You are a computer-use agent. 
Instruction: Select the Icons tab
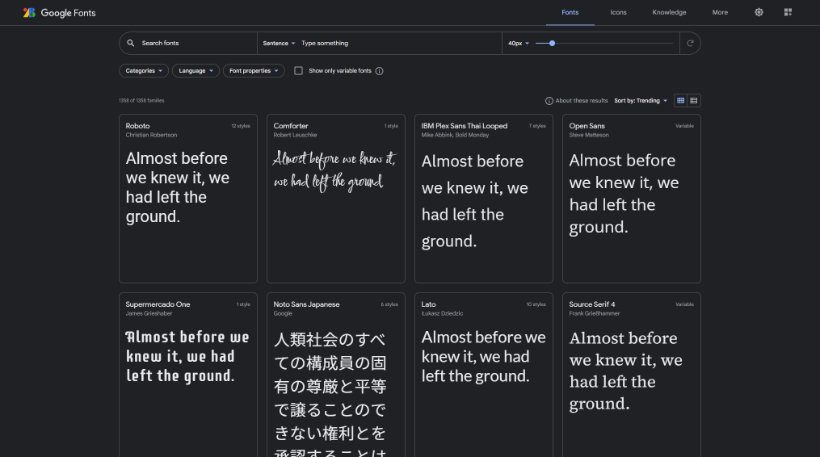[618, 13]
